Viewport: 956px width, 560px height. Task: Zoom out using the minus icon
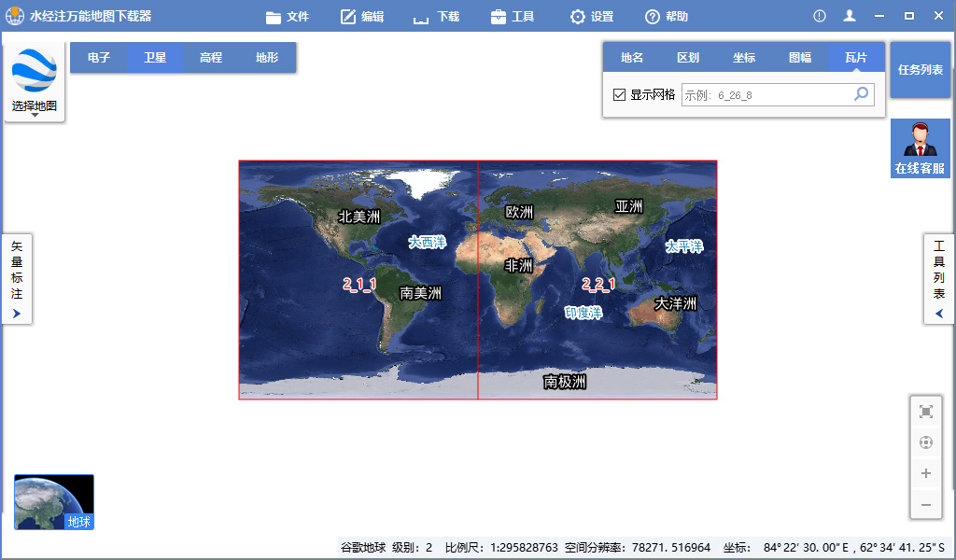click(925, 505)
